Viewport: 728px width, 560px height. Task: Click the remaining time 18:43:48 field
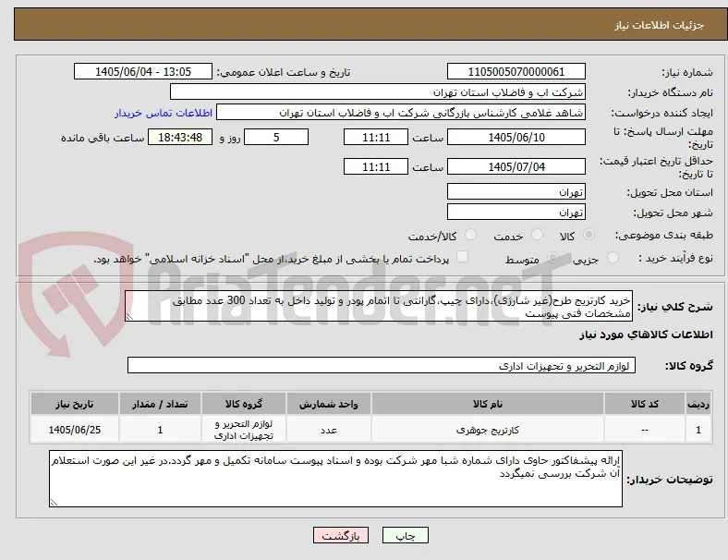180,138
